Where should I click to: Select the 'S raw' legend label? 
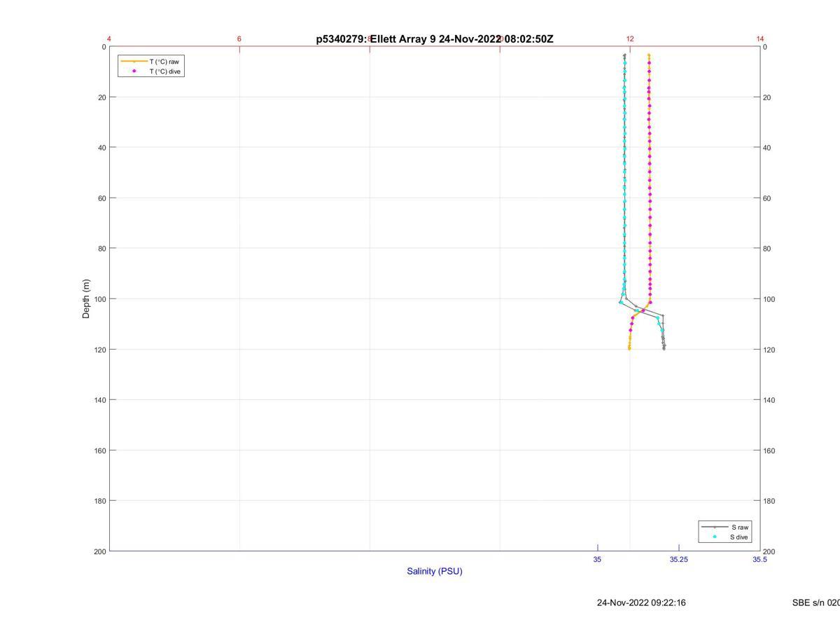coord(741,527)
